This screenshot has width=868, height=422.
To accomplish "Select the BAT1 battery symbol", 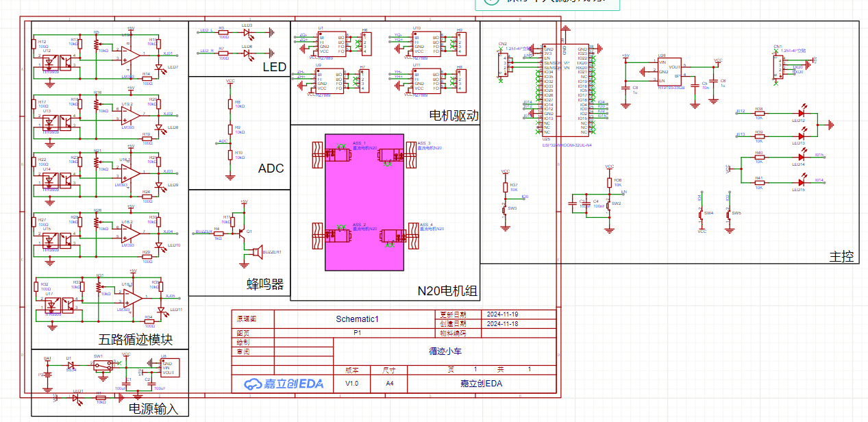I will (47, 374).
